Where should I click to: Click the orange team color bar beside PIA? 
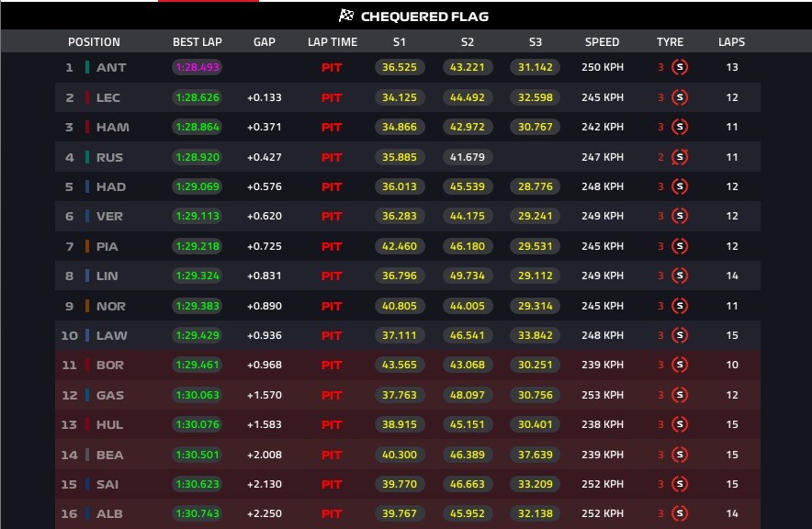coord(87,246)
